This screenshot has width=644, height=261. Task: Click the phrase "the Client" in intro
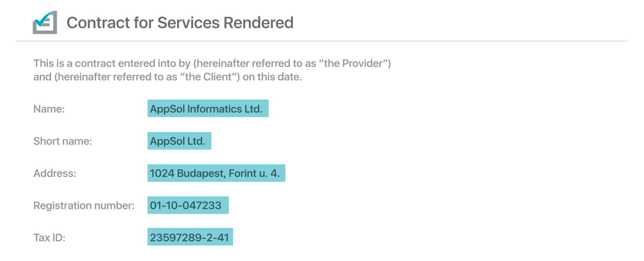(208, 77)
